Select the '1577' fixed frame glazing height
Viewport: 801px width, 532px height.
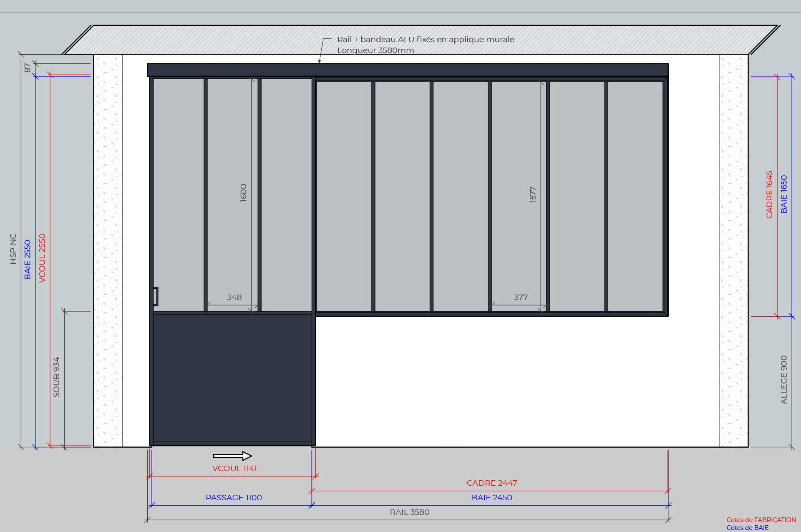tap(533, 195)
